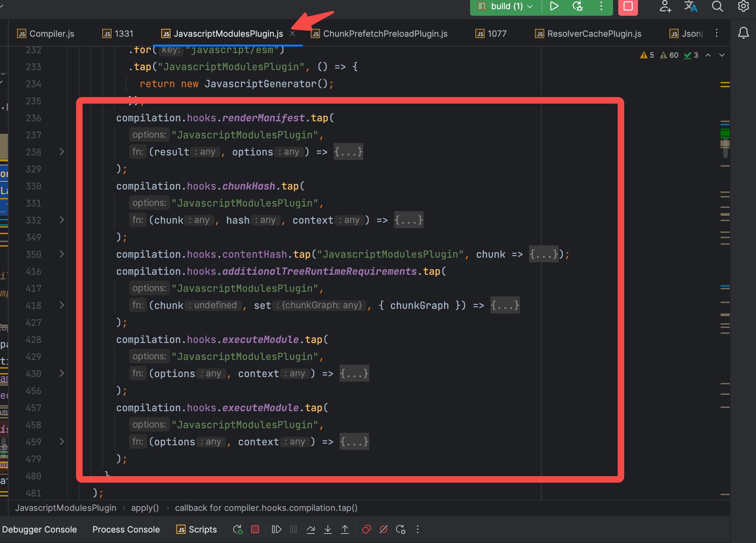This screenshot has height=543, width=756.
Task: Click the Step Into debugger arrow
Action: [328, 529]
